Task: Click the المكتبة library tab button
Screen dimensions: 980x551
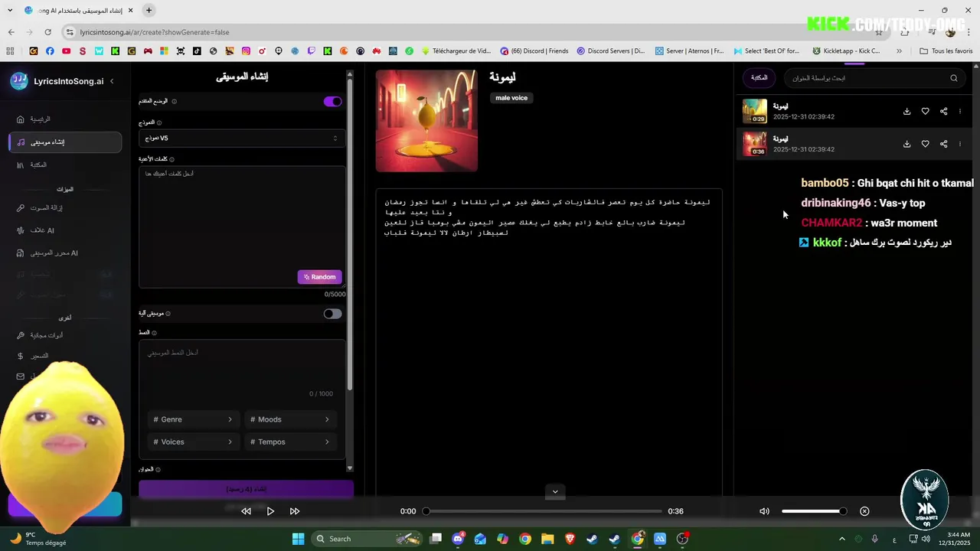Action: [x=759, y=78]
